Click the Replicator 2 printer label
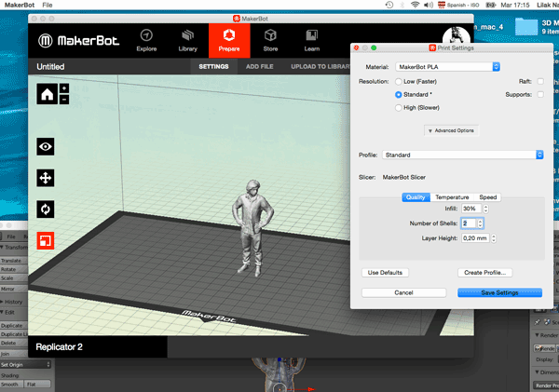The image size is (559, 392). [x=60, y=346]
